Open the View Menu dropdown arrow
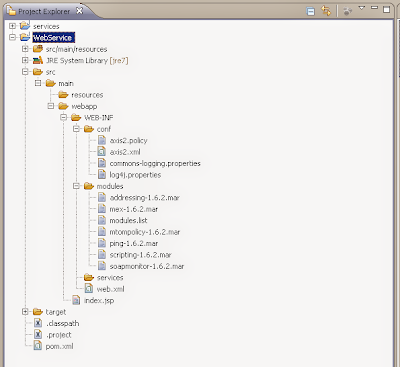This screenshot has height=367, width=400. [362, 8]
